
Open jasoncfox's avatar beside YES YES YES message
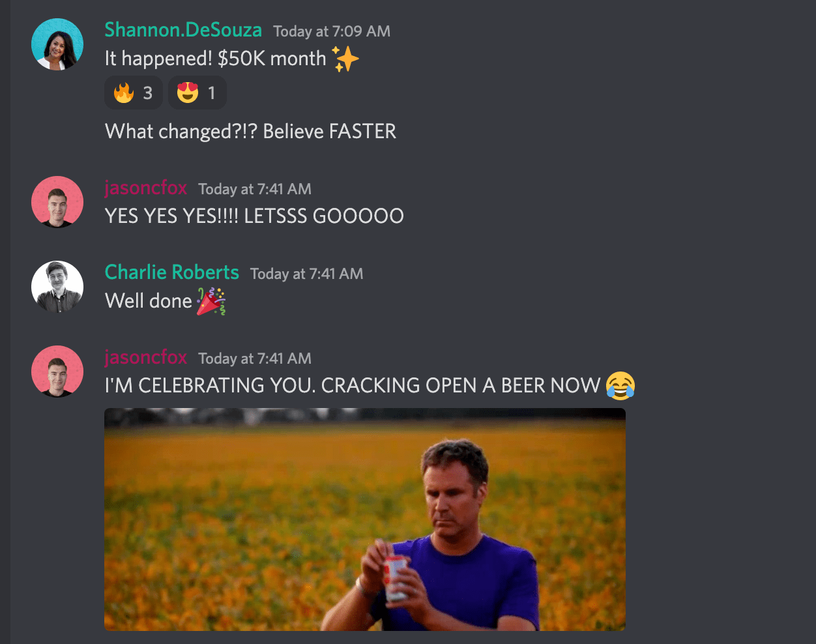point(57,202)
